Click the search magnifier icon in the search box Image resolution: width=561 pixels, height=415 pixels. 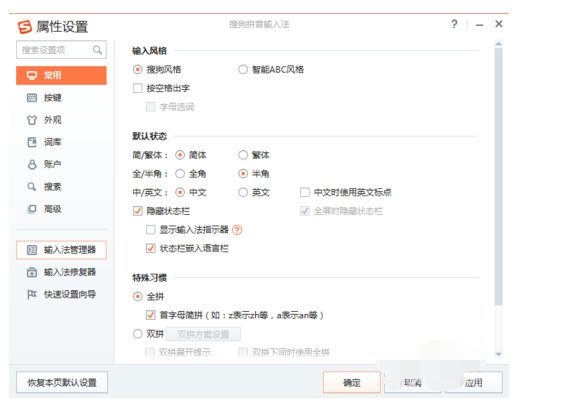click(x=97, y=50)
